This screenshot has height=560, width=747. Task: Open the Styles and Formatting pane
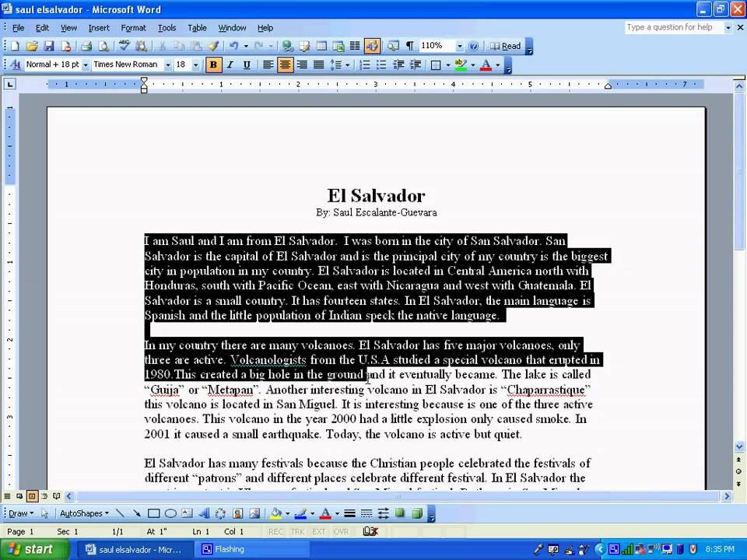pyautogui.click(x=16, y=65)
